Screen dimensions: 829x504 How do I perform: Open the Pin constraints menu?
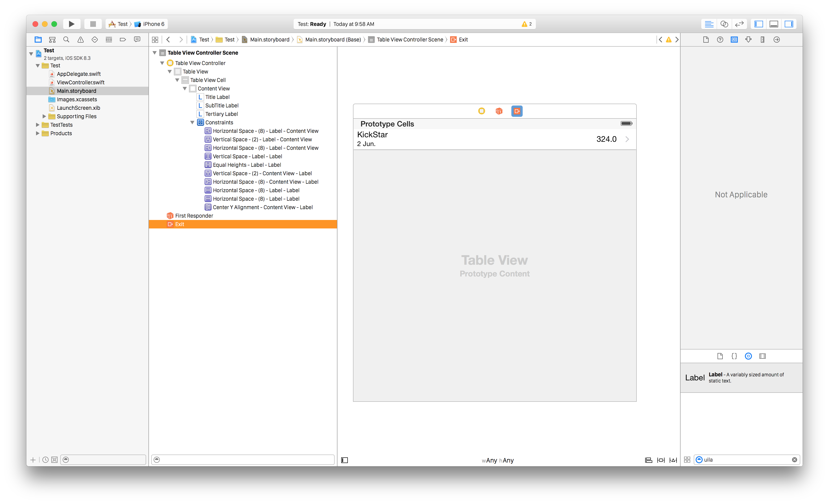tap(661, 460)
